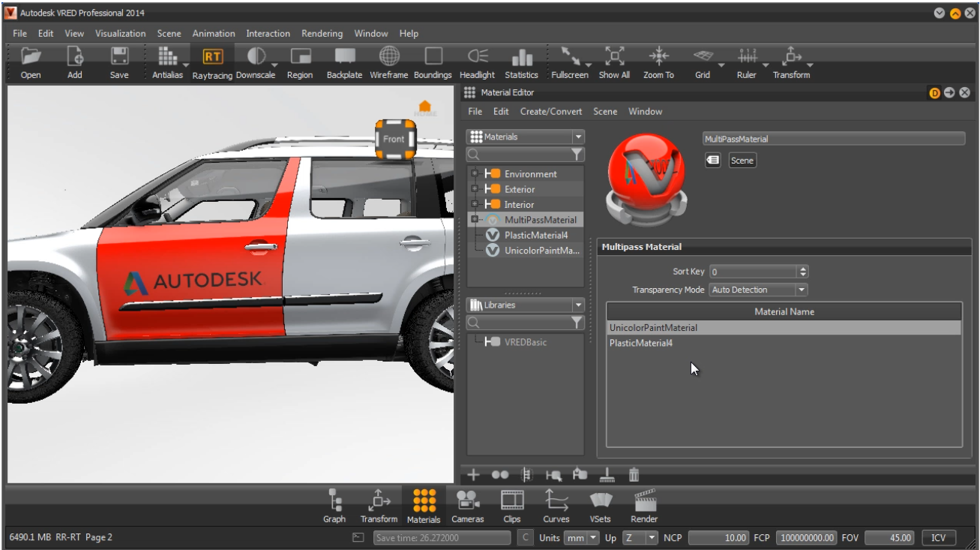Click the two-circles icon in Material Editor footer
Image resolution: width=980 pixels, height=550 pixels.
click(500, 475)
